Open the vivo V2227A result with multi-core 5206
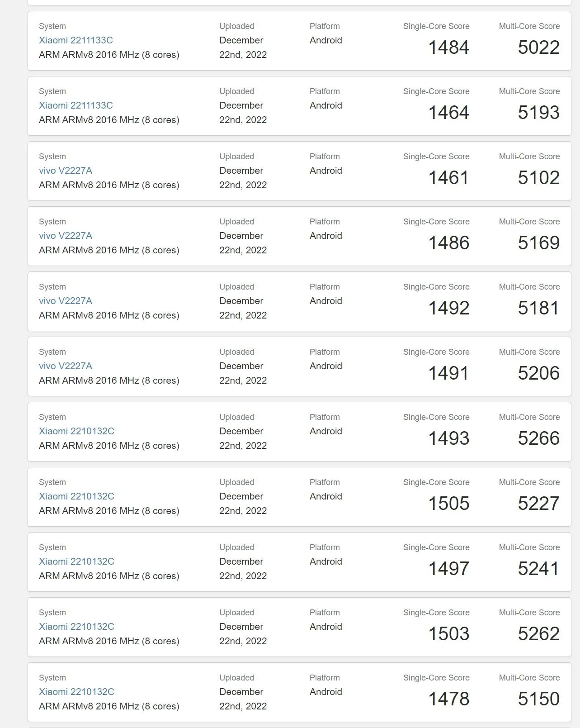Screen dimensions: 580x728 pos(66,366)
